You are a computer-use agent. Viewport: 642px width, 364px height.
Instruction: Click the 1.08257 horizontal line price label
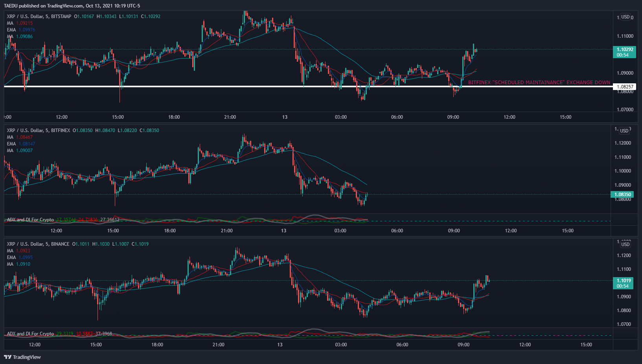tap(625, 87)
